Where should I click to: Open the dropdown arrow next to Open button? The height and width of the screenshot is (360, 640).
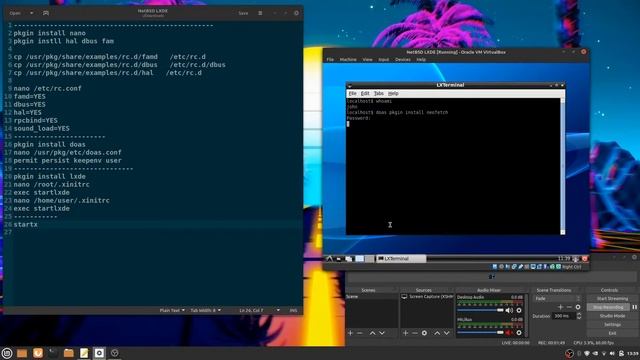[31, 13]
